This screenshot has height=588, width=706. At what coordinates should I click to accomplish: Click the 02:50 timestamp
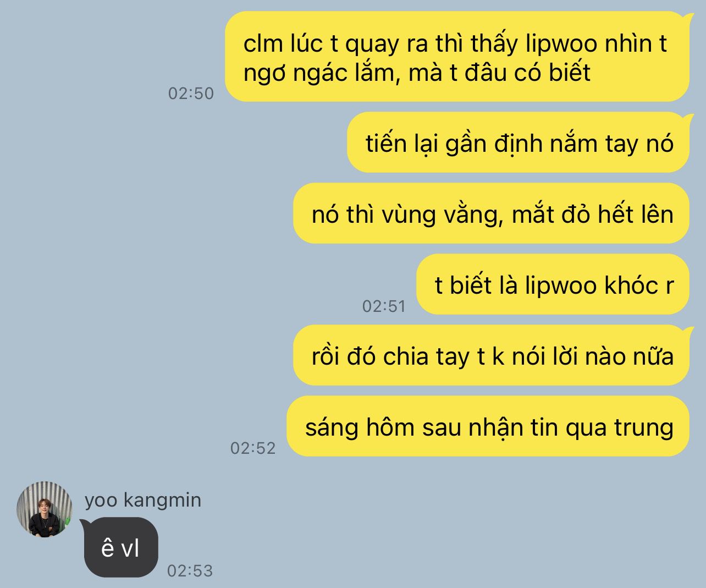(x=191, y=93)
